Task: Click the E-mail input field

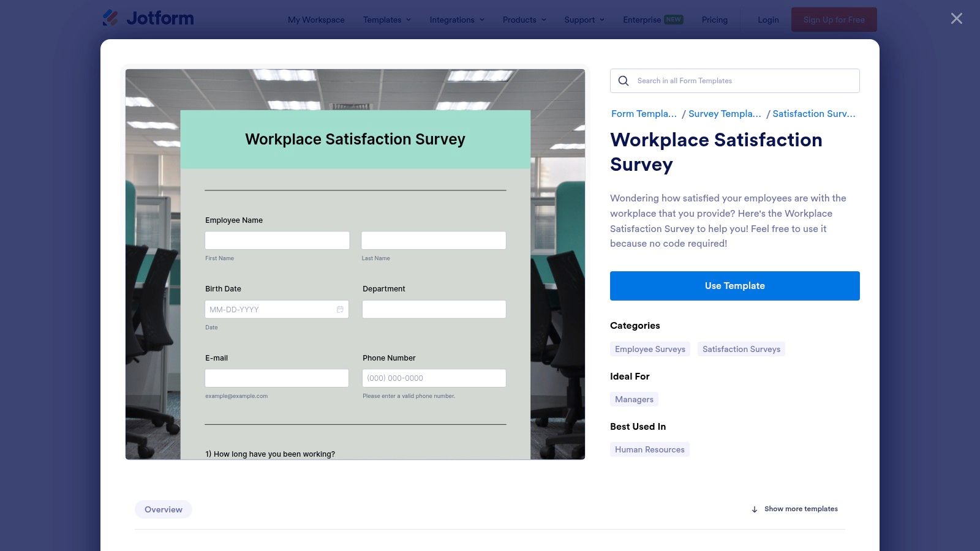Action: (x=277, y=378)
